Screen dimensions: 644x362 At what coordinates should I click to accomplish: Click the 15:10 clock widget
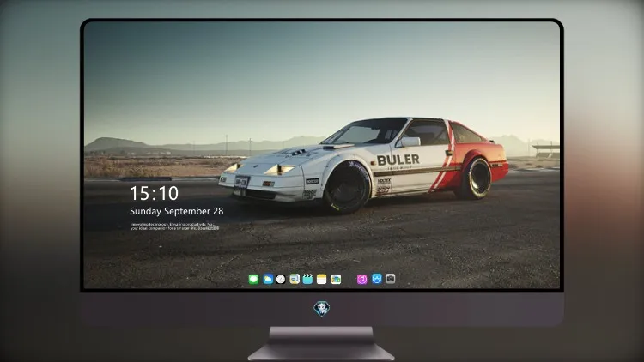tap(154, 193)
